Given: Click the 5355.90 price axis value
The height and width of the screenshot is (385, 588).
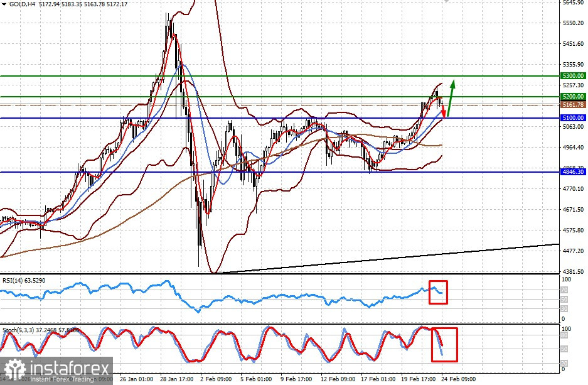Looking at the screenshot, I should point(574,65).
